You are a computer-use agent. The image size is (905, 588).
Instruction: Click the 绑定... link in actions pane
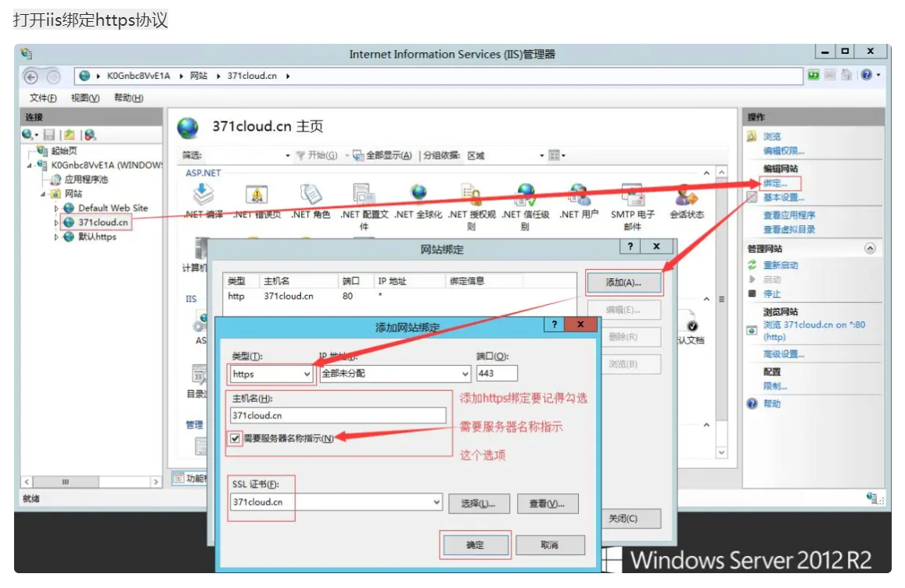point(775,183)
